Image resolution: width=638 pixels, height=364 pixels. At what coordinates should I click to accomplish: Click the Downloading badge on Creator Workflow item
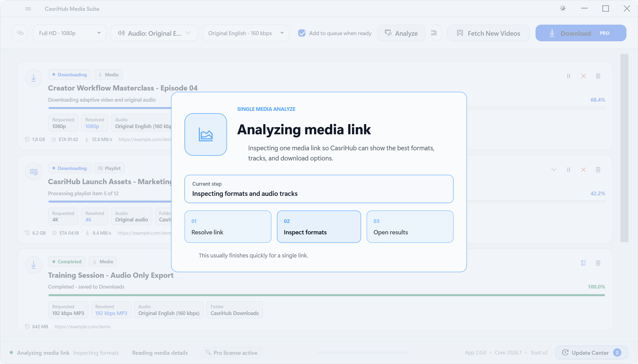click(x=70, y=75)
